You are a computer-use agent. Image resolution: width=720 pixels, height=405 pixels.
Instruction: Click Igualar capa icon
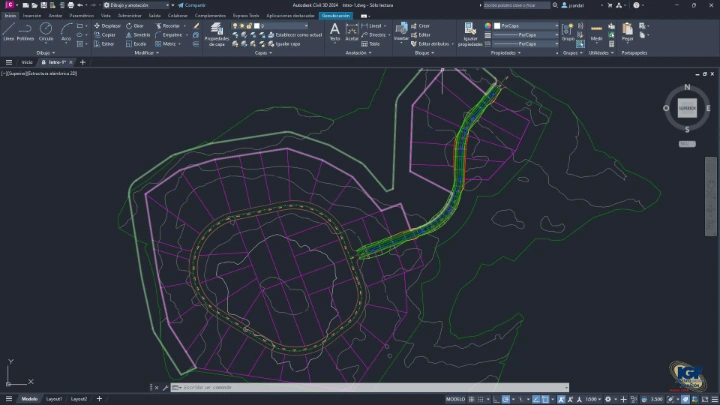pos(284,44)
